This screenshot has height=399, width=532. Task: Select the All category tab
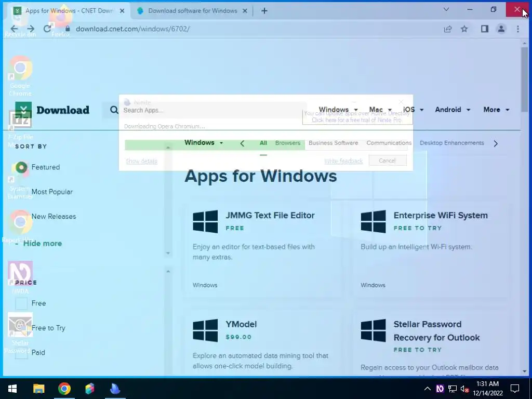pyautogui.click(x=263, y=143)
